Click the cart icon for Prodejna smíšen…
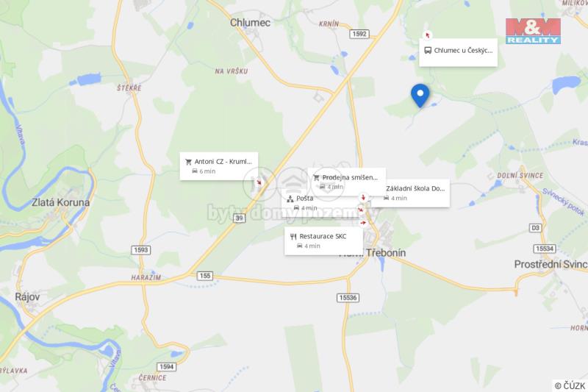588x392 pixels. 316,178
